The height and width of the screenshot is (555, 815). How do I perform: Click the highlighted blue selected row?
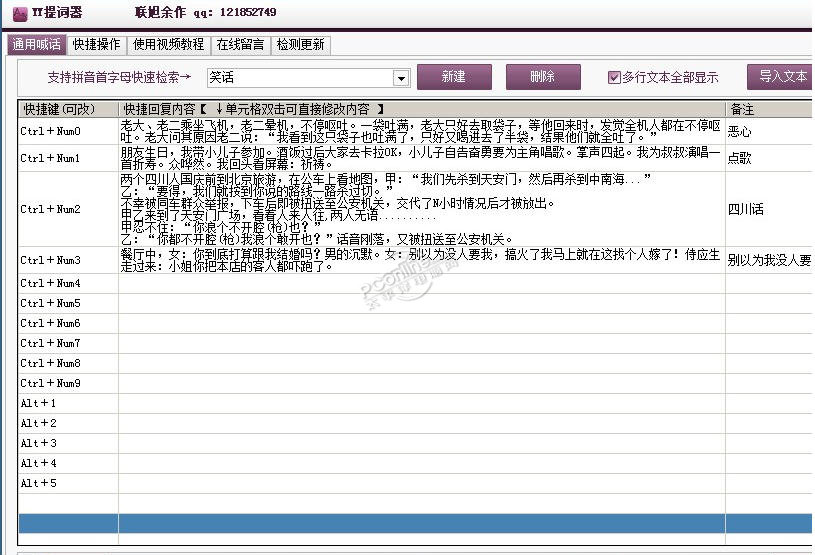tap(415, 523)
